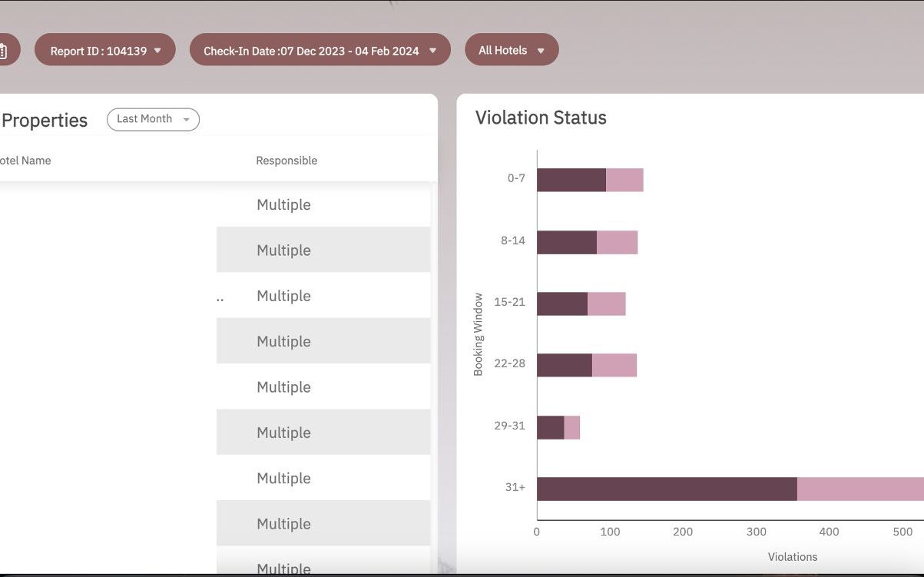Screen dimensions: 924x577
Task: Click the light pink segment of the 29-31 bar
Action: 572,427
